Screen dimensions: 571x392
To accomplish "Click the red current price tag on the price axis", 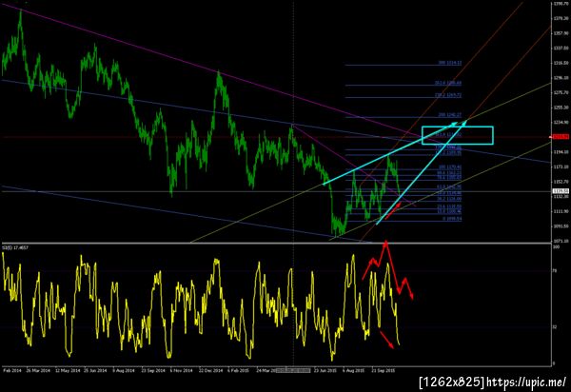I will coord(561,137).
